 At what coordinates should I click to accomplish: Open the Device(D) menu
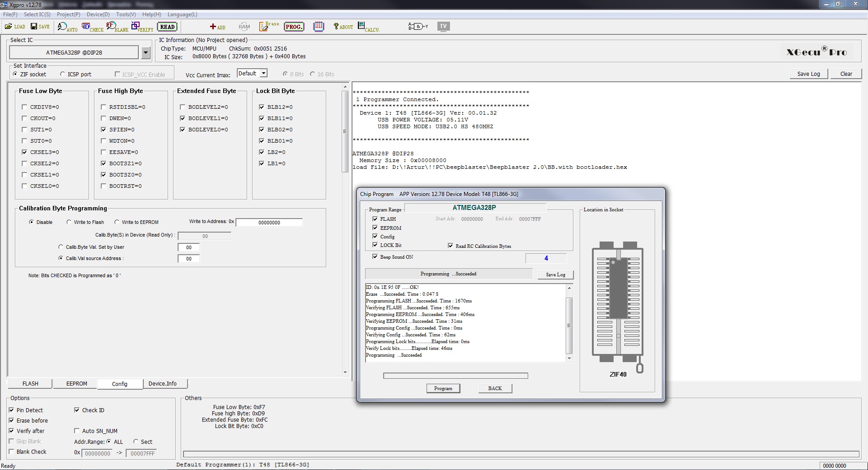98,14
